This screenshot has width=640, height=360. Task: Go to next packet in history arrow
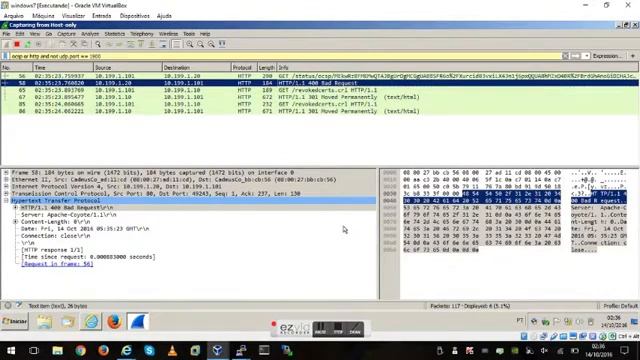click(x=119, y=44)
